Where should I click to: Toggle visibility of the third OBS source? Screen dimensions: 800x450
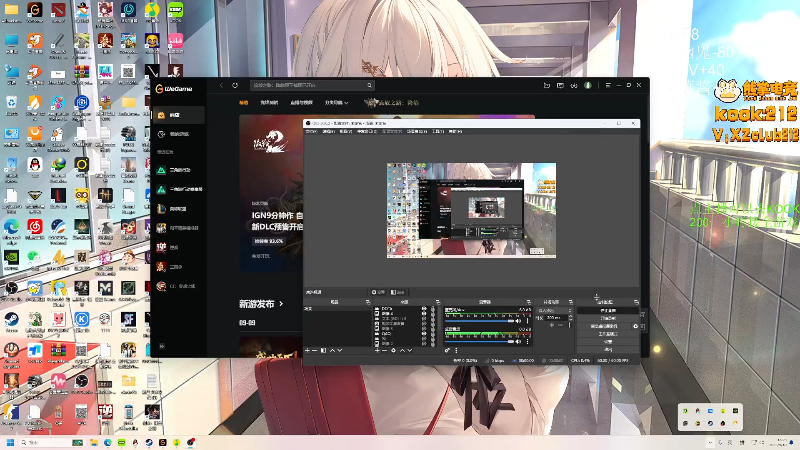point(423,318)
